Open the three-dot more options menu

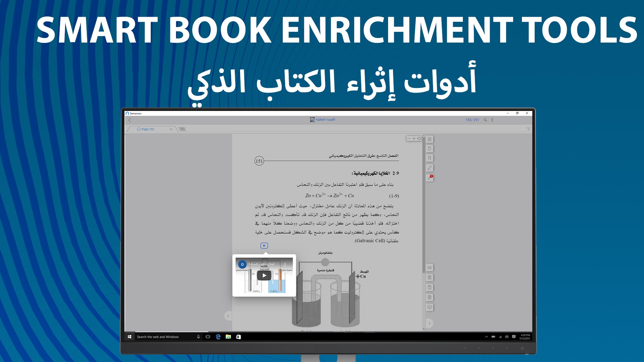coord(492,120)
